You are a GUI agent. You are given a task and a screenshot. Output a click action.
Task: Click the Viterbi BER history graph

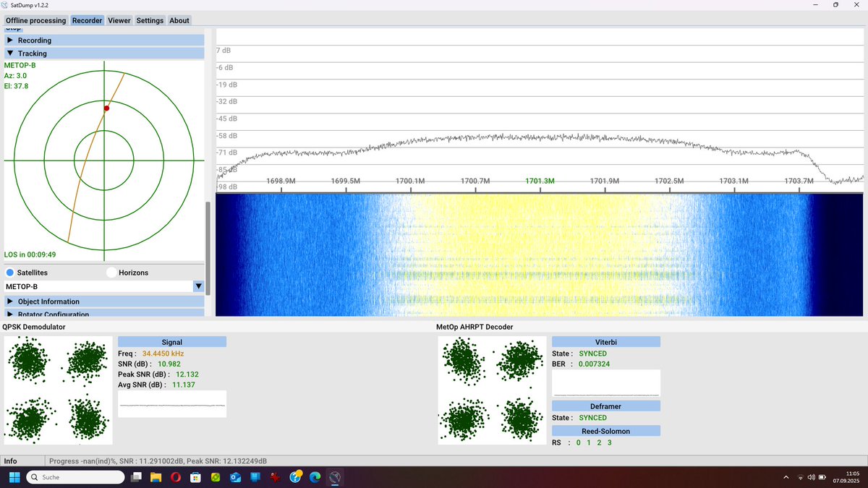[x=606, y=383]
